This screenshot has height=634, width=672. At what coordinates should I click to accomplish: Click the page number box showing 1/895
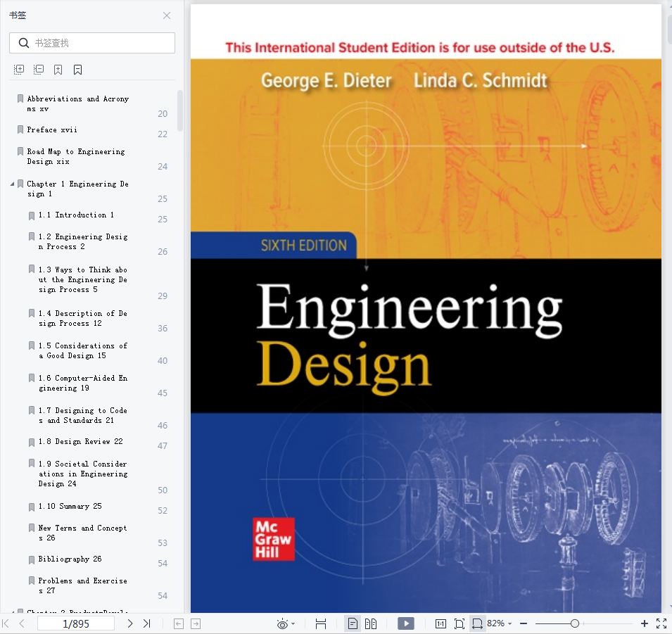point(76,623)
